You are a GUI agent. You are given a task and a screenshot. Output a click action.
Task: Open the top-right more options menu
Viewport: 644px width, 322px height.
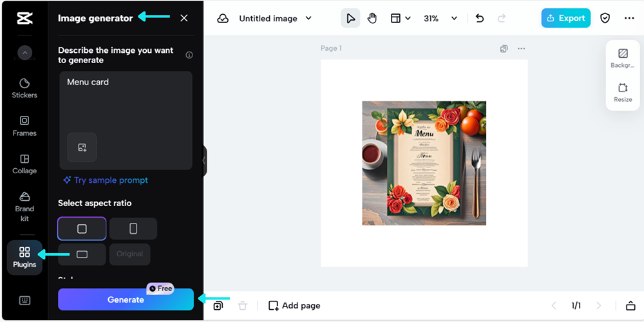coord(629,18)
